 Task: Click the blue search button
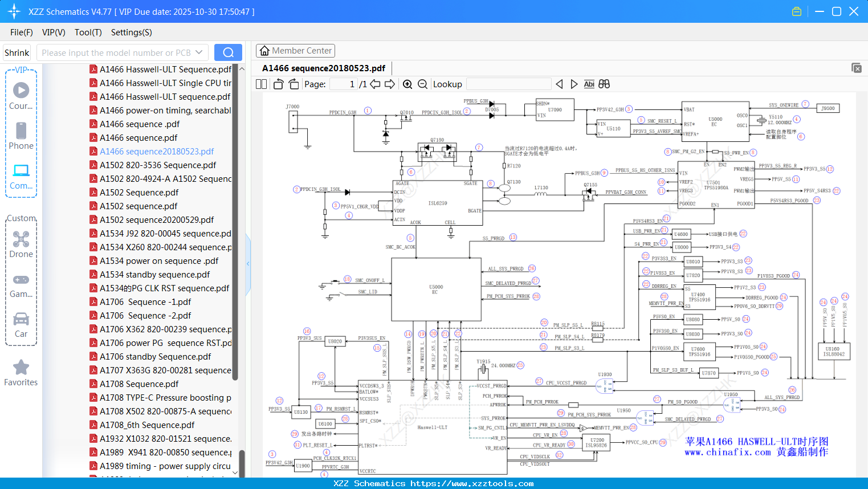(228, 52)
